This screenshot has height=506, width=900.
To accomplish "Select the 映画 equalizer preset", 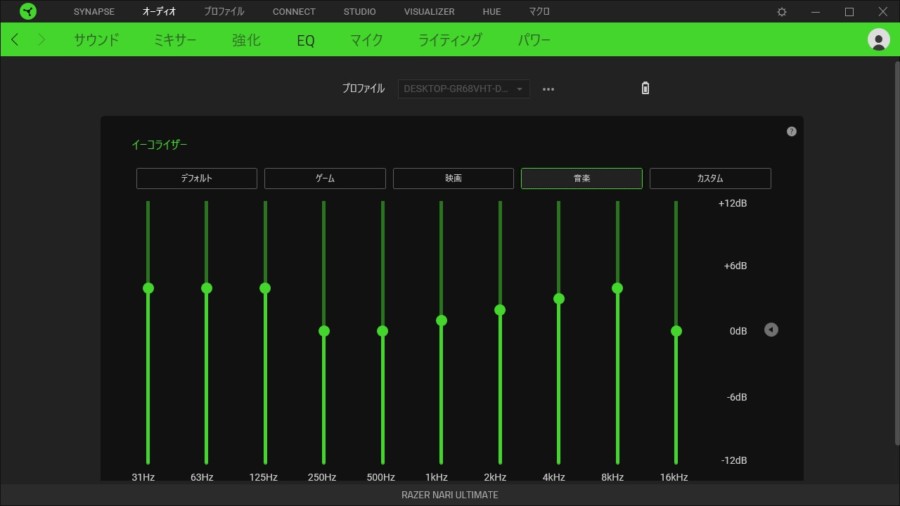I will point(453,178).
